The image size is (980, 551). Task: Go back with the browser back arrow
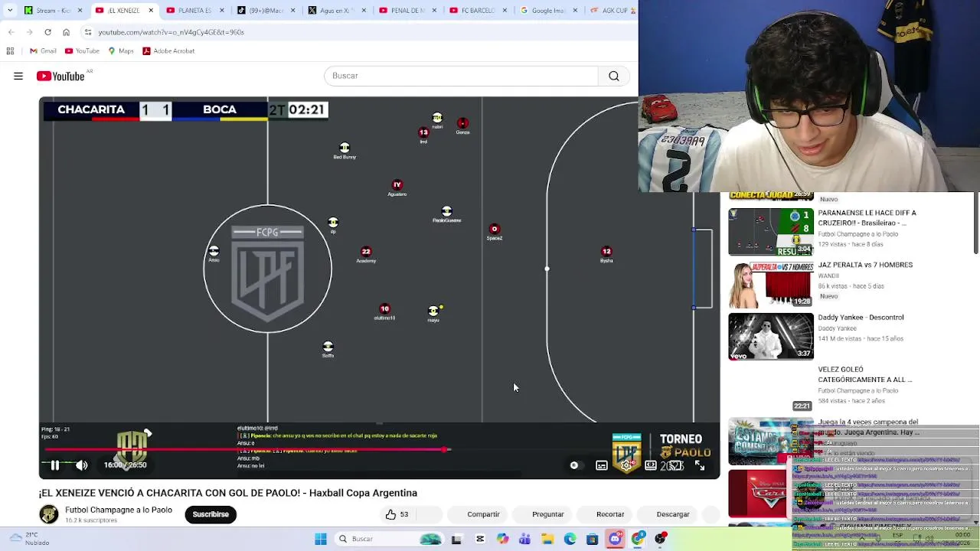11,32
